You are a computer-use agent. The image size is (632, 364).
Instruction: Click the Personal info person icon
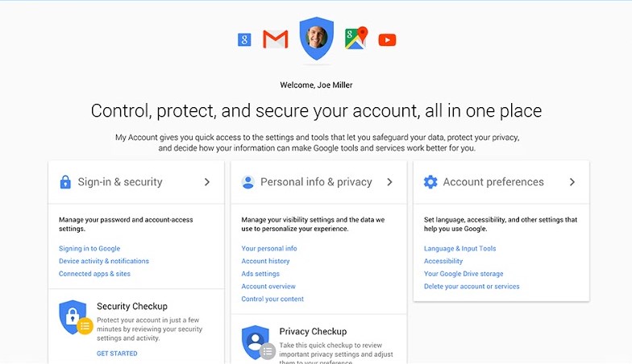point(248,182)
